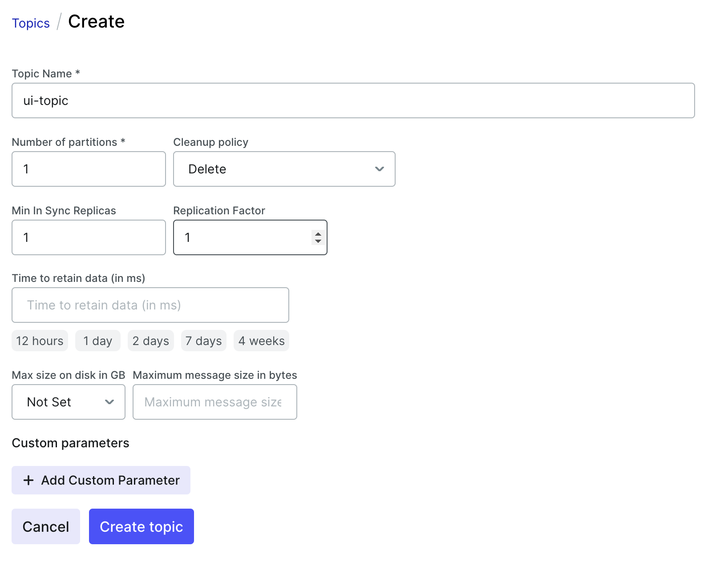728x562 pixels.
Task: Click the Replication Factor input
Action: click(x=250, y=237)
